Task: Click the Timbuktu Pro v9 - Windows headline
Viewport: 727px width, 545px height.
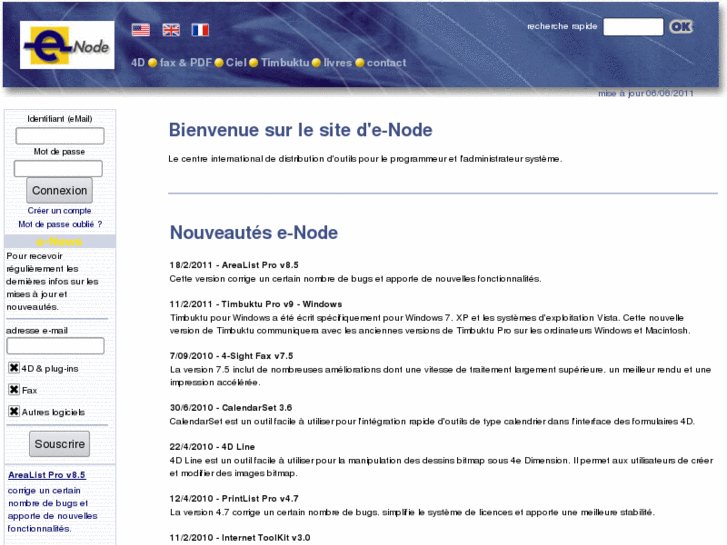Action: coord(255,304)
